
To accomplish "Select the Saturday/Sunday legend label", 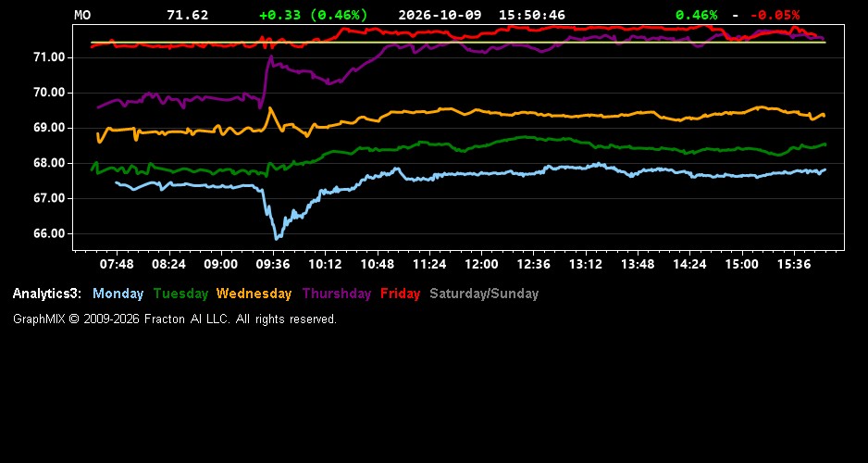I will click(484, 294).
